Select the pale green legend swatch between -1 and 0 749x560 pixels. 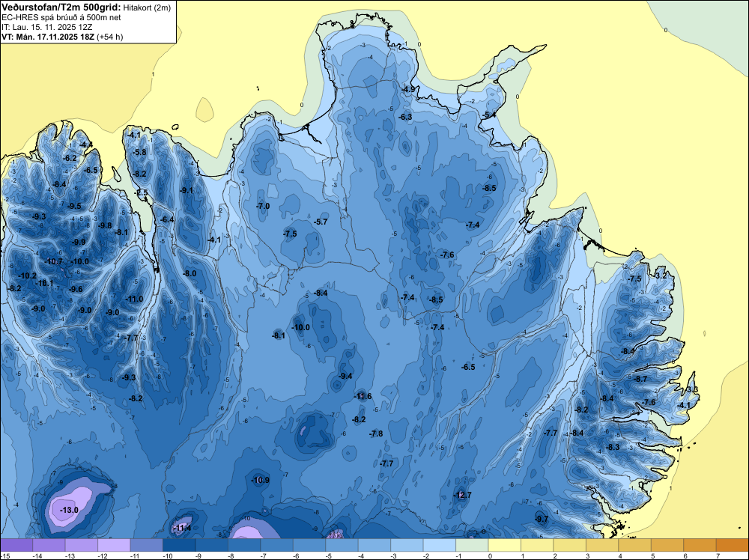[x=472, y=545]
